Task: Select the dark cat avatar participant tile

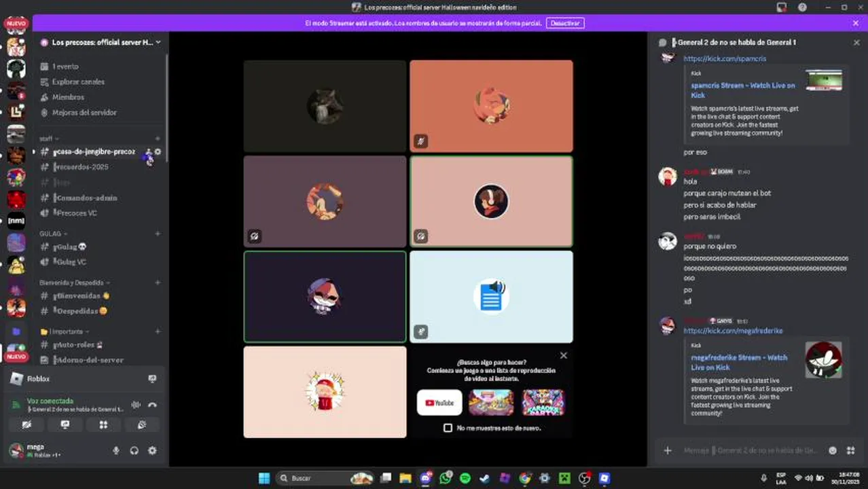Action: coord(325,106)
